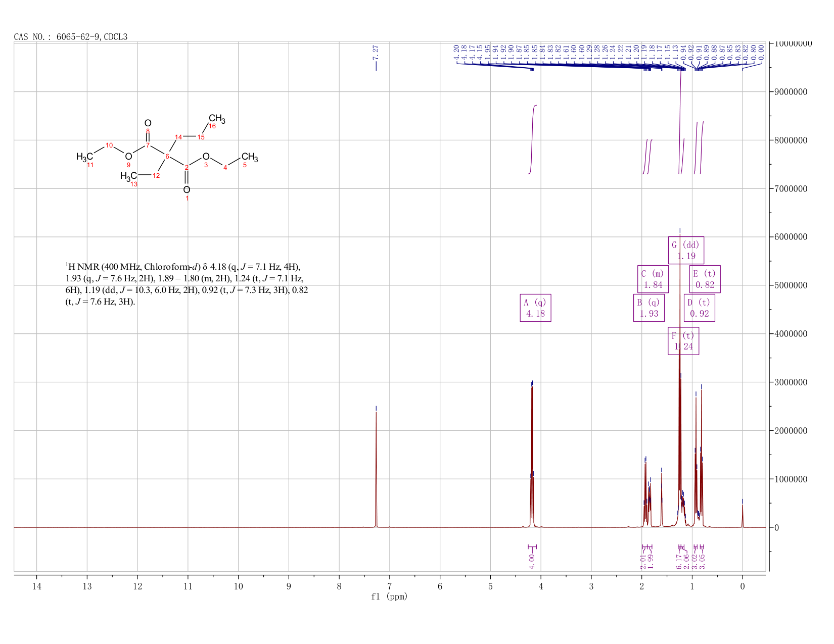This screenshot has height=644, width=834.
Task: Select the B (q) 1.93 multiplet box
Action: coord(649,308)
